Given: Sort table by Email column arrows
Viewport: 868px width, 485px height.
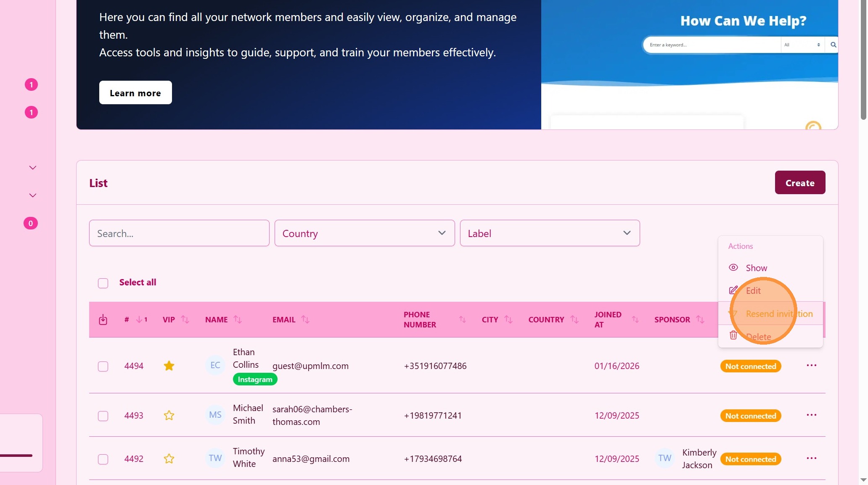Looking at the screenshot, I should pos(305,320).
